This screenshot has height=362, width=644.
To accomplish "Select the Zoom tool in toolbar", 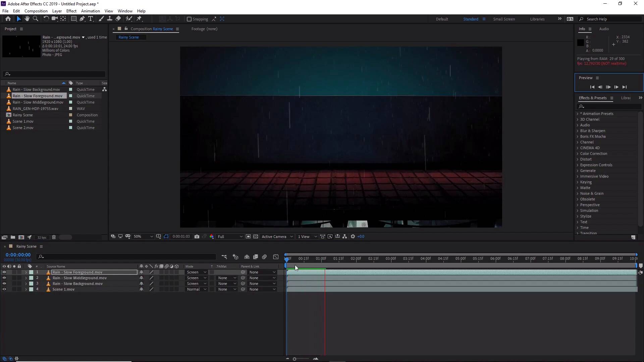I will tap(36, 19).
